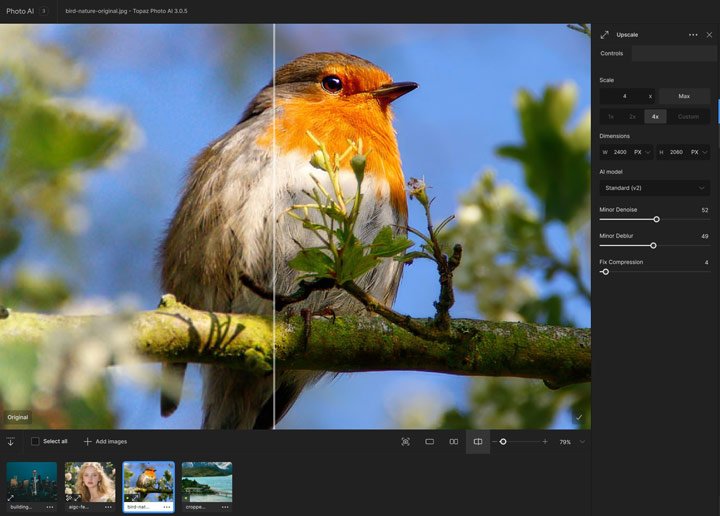Click the face-detection fit view icon
Image resolution: width=720 pixels, height=516 pixels.
tap(405, 441)
